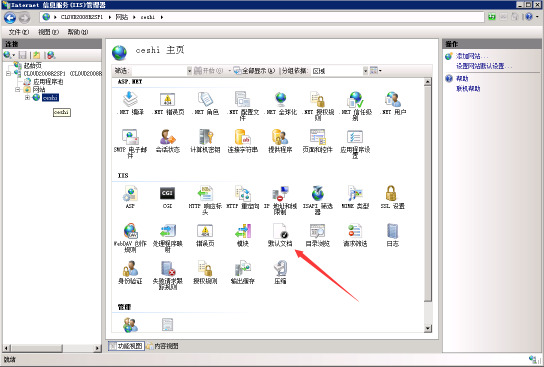Expand the ceshi site tree node

27,98
